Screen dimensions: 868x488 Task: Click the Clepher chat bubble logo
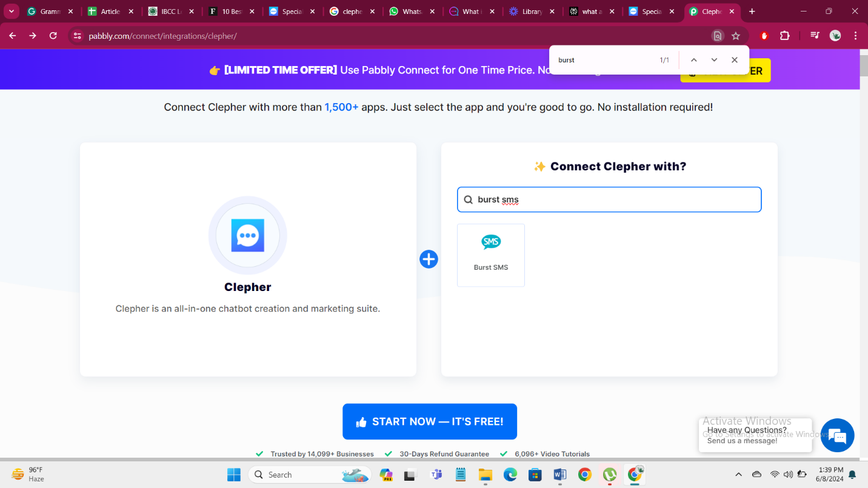(248, 235)
